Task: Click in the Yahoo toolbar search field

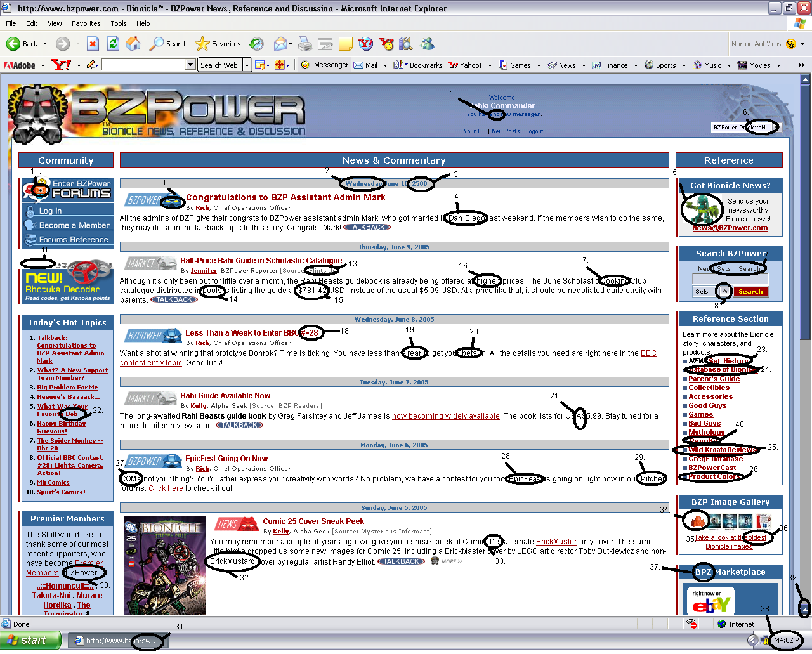Action: (x=144, y=65)
